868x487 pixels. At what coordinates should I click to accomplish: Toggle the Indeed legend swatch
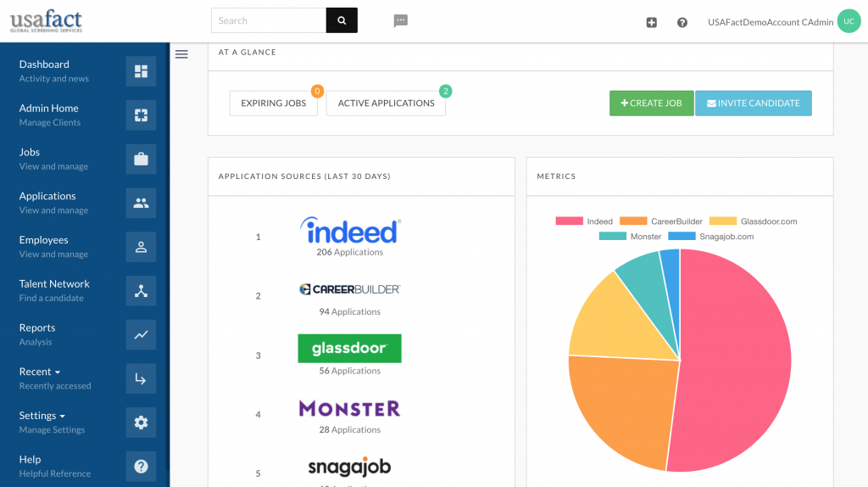(x=569, y=221)
